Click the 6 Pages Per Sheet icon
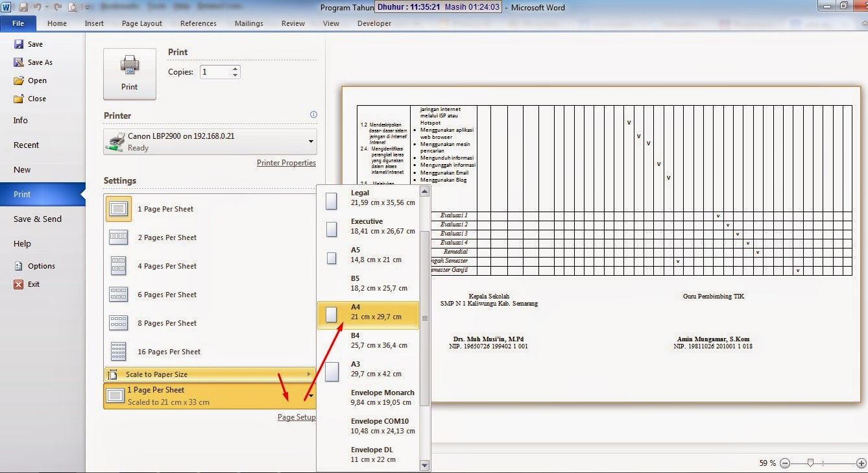The height and width of the screenshot is (473, 868). 119,295
